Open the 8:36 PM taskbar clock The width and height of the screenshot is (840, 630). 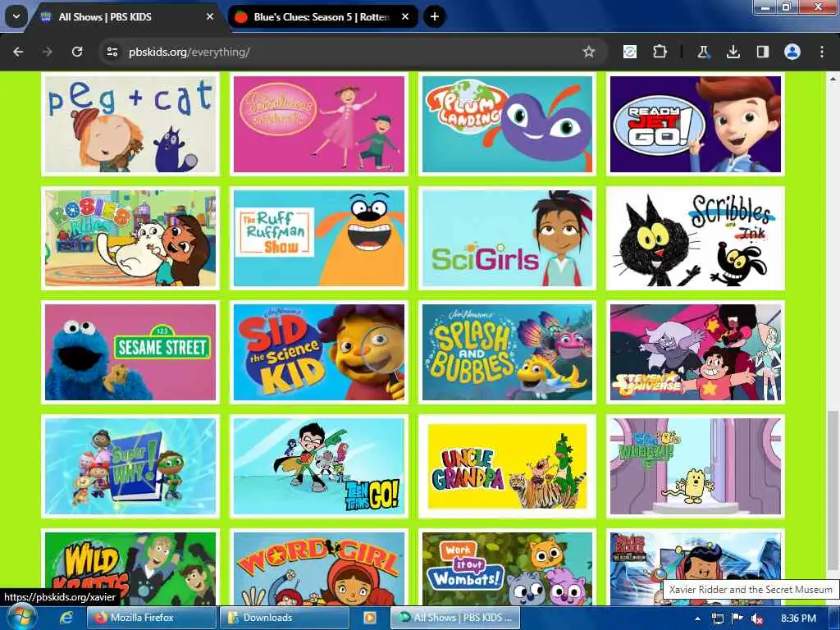coord(798,619)
